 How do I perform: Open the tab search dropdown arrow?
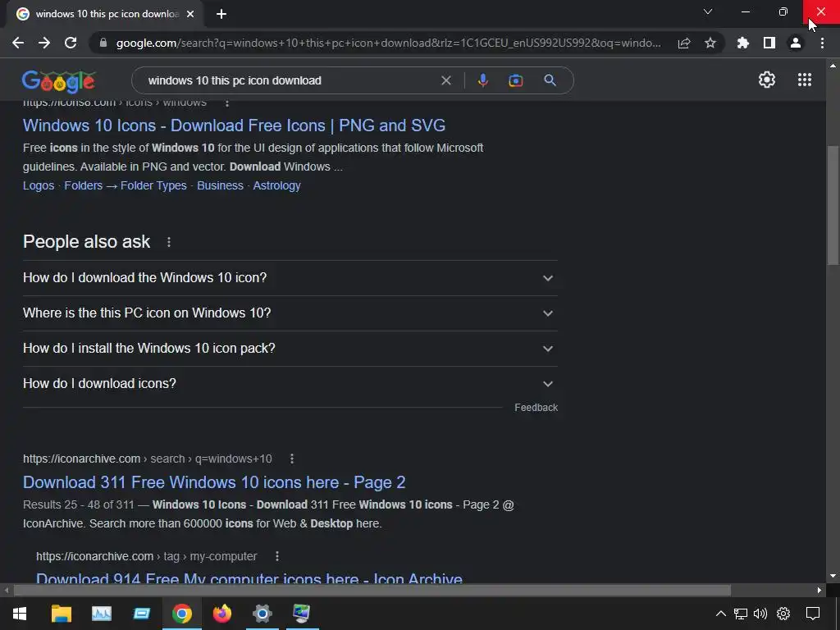(708, 11)
